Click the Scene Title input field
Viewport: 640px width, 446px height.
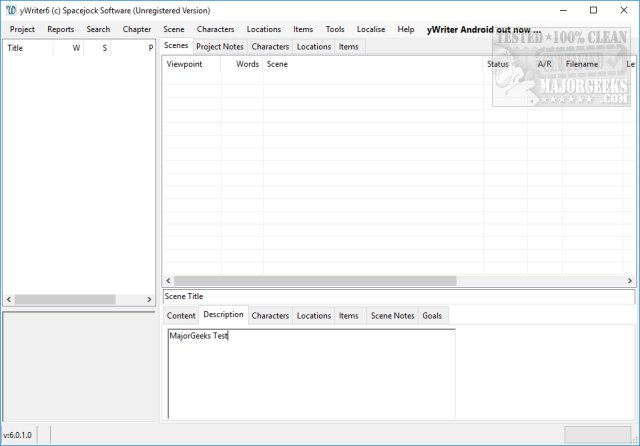399,297
